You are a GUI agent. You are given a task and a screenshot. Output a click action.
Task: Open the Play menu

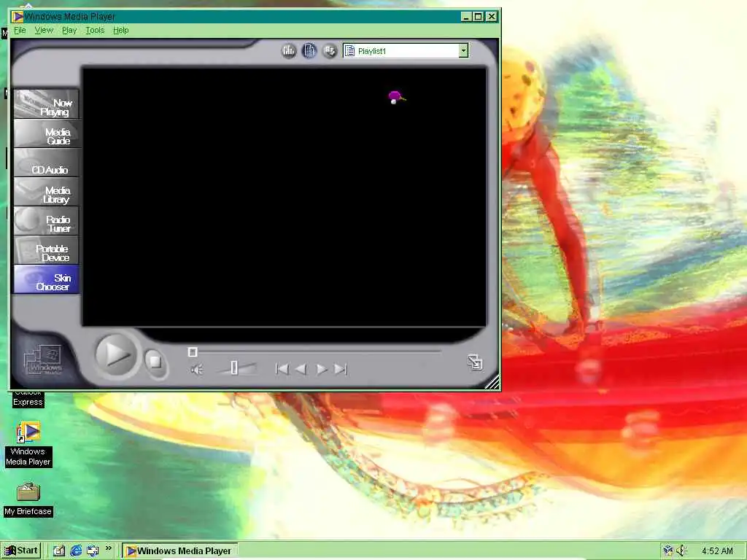click(x=69, y=30)
